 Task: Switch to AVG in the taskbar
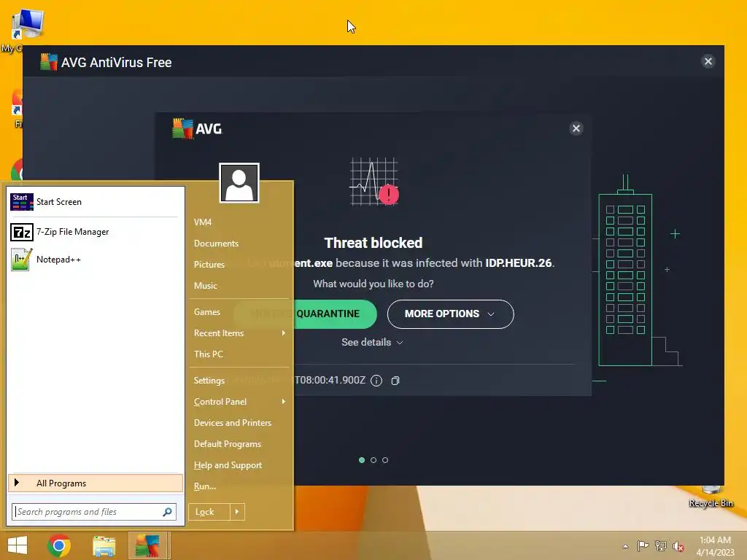[147, 545]
